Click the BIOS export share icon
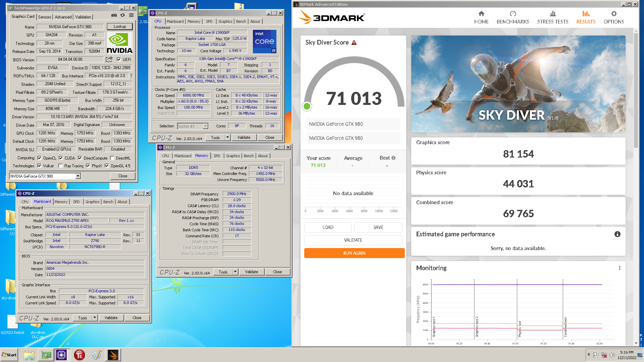 [x=109, y=59]
